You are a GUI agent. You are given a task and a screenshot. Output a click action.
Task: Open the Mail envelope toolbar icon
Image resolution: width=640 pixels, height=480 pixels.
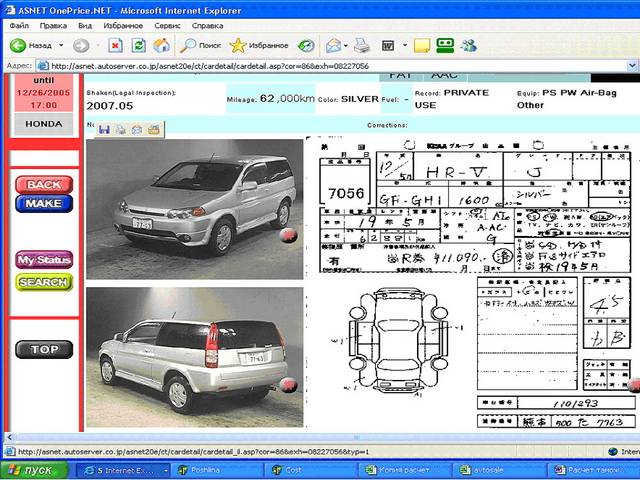point(333,45)
